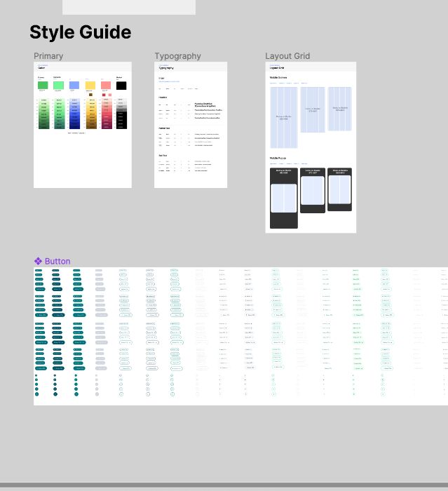This screenshot has height=491, width=448.
Task: Pick the small brown swatch under yellow
Action: (90, 95)
